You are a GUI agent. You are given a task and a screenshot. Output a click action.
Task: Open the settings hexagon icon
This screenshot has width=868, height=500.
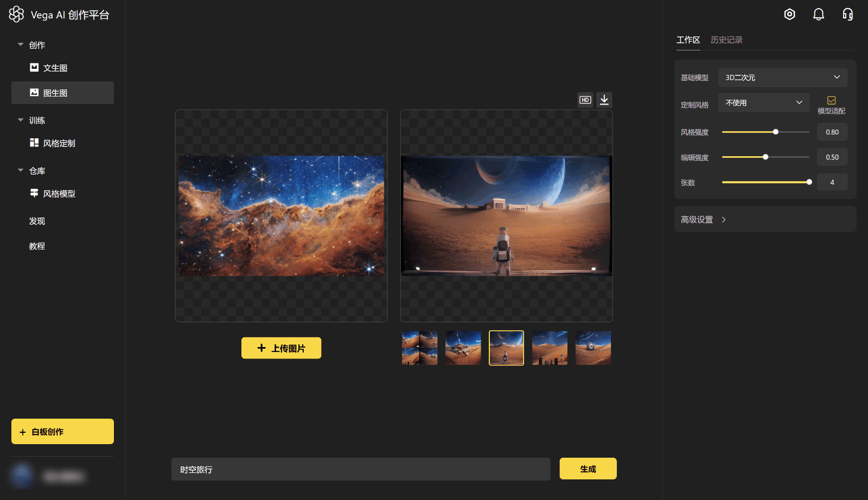coord(790,14)
